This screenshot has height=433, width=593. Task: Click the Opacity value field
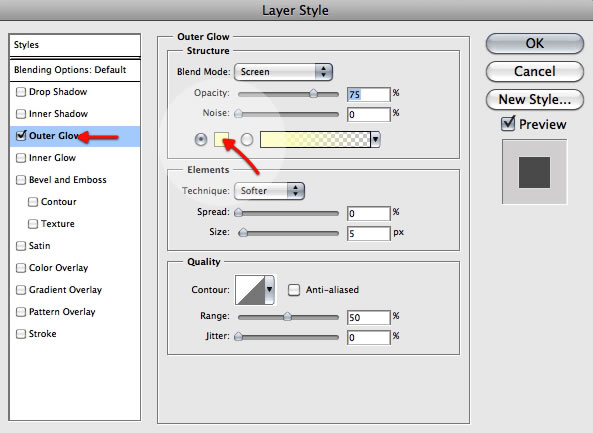click(368, 94)
